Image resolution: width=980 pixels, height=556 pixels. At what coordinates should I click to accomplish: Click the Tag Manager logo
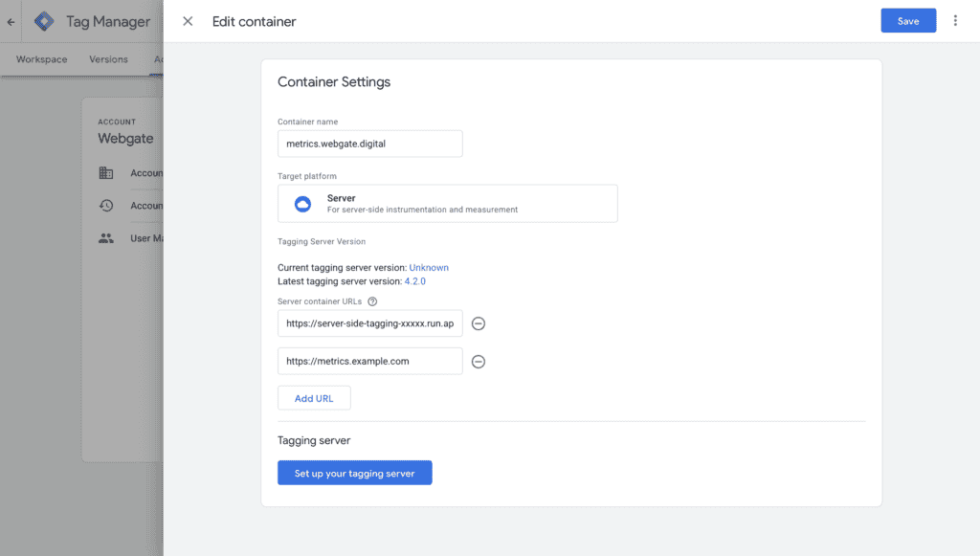(44, 21)
